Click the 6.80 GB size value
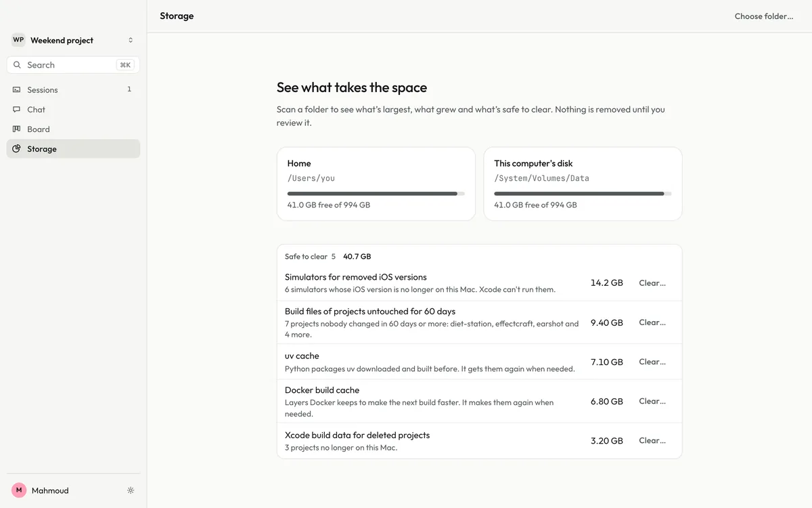Viewport: 812px width, 508px height. click(607, 401)
